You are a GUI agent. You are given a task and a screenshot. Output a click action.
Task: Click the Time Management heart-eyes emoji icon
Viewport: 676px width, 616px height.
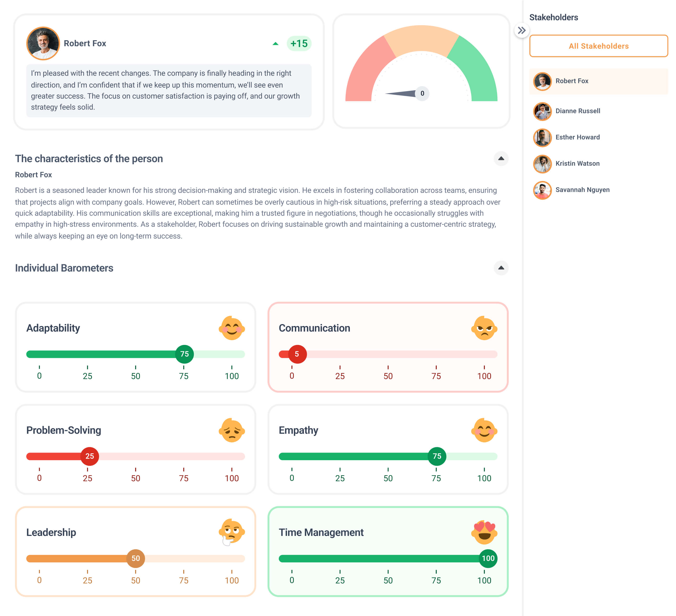484,532
